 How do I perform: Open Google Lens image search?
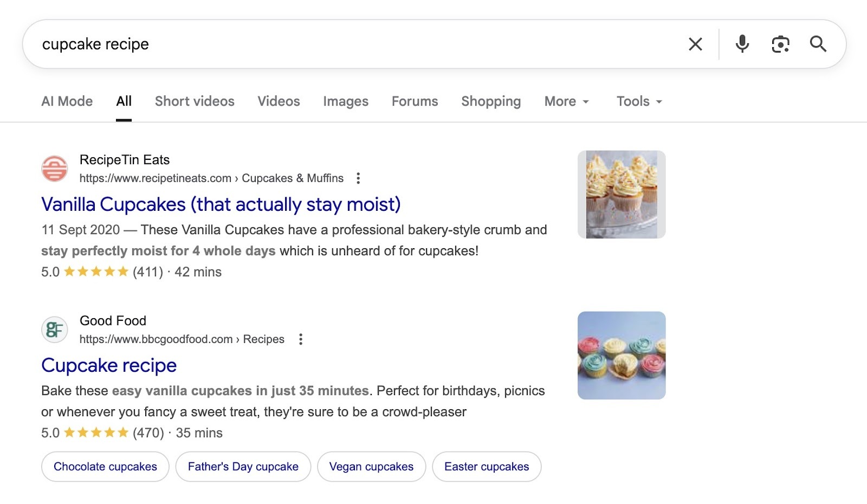[780, 44]
